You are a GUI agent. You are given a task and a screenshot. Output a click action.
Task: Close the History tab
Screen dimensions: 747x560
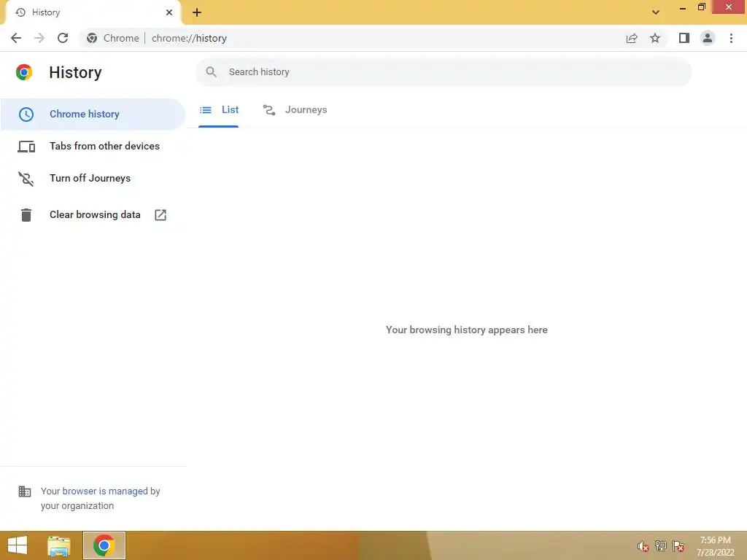[x=169, y=12]
